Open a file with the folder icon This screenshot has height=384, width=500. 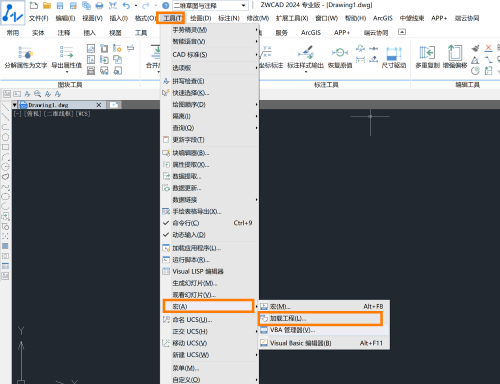point(47,5)
